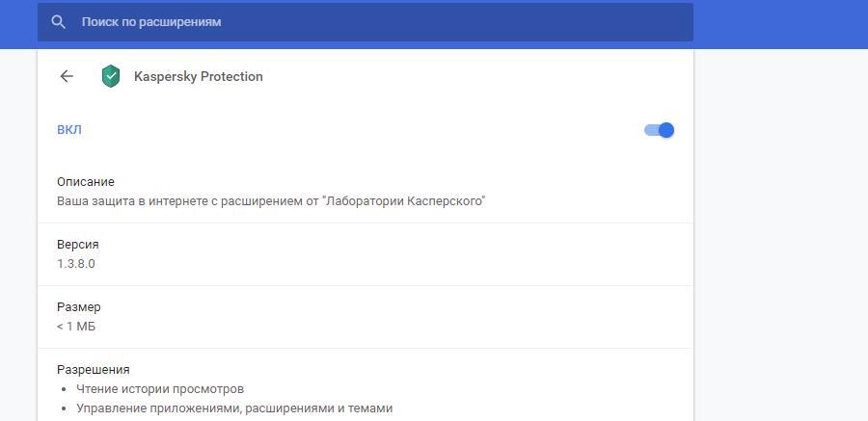The height and width of the screenshot is (421, 868).
Task: Click the "Kaspersky Protection" title text
Action: click(x=199, y=77)
